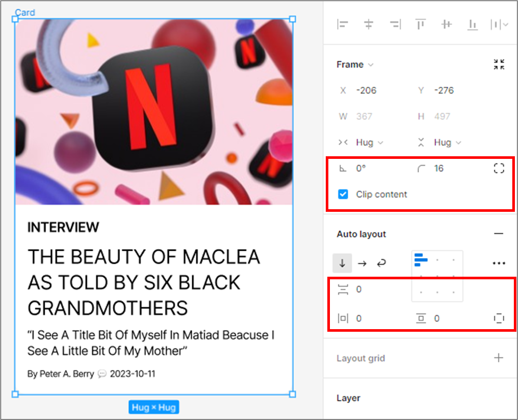The width and height of the screenshot is (518, 420).
Task: Align horizontal centers
Action: point(369,24)
